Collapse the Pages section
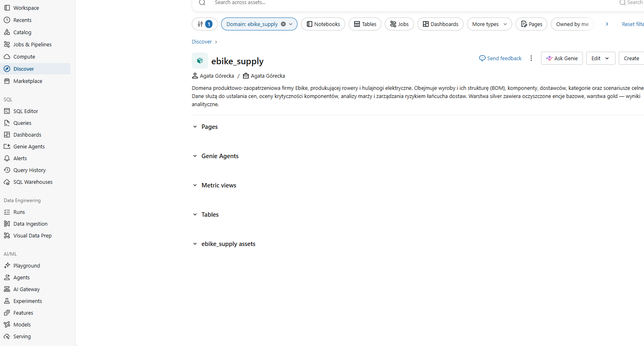 (195, 127)
